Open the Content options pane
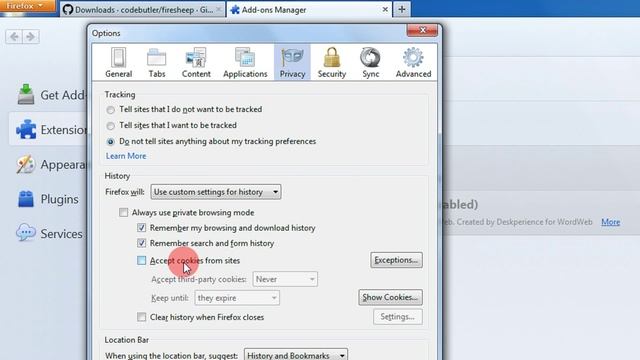 196,62
